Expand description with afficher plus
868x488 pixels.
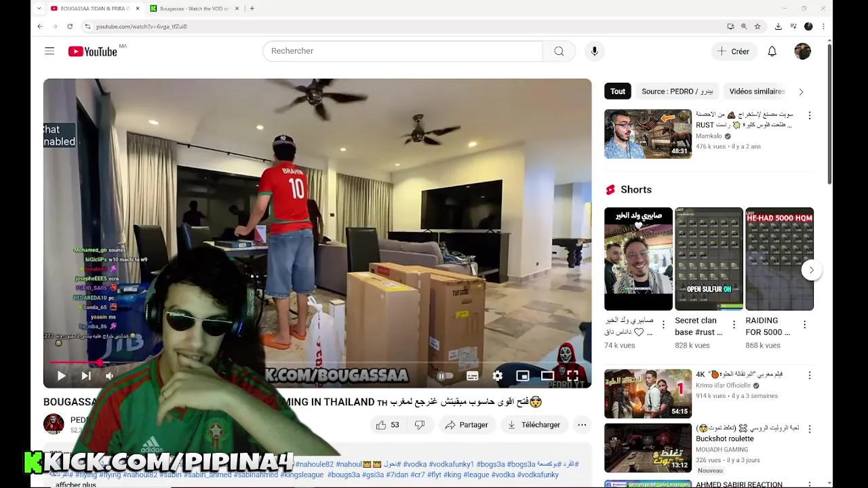click(75, 485)
